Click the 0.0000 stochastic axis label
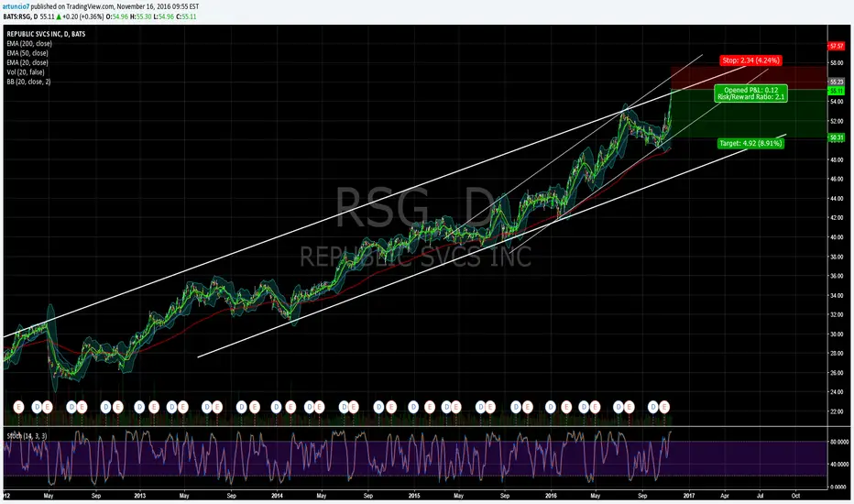The width and height of the screenshot is (854, 504). (840, 488)
